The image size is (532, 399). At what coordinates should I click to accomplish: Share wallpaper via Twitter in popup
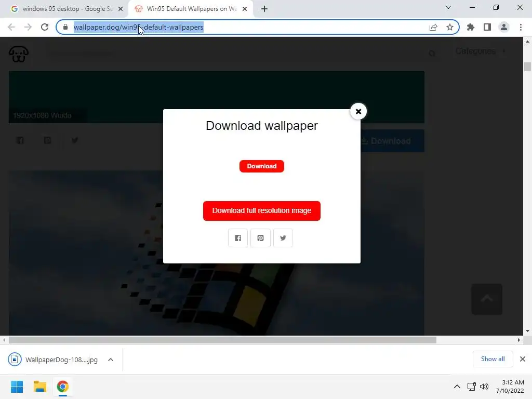[283, 238]
